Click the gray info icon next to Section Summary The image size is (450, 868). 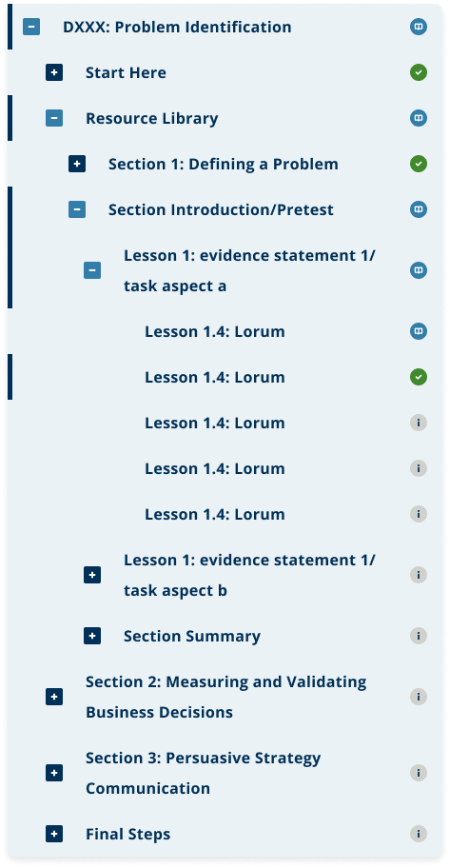[419, 636]
